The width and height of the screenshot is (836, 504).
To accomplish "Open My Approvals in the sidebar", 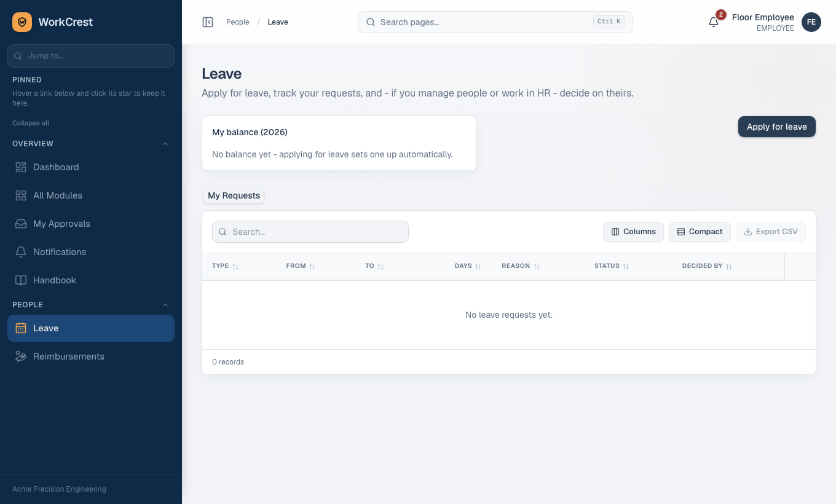I will (x=91, y=224).
